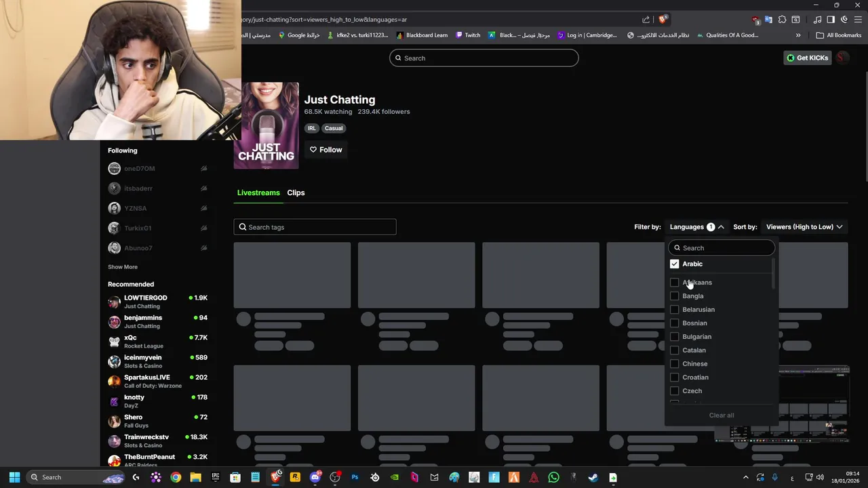Check the Croatian checkbox
This screenshot has width=868, height=488.
click(674, 378)
